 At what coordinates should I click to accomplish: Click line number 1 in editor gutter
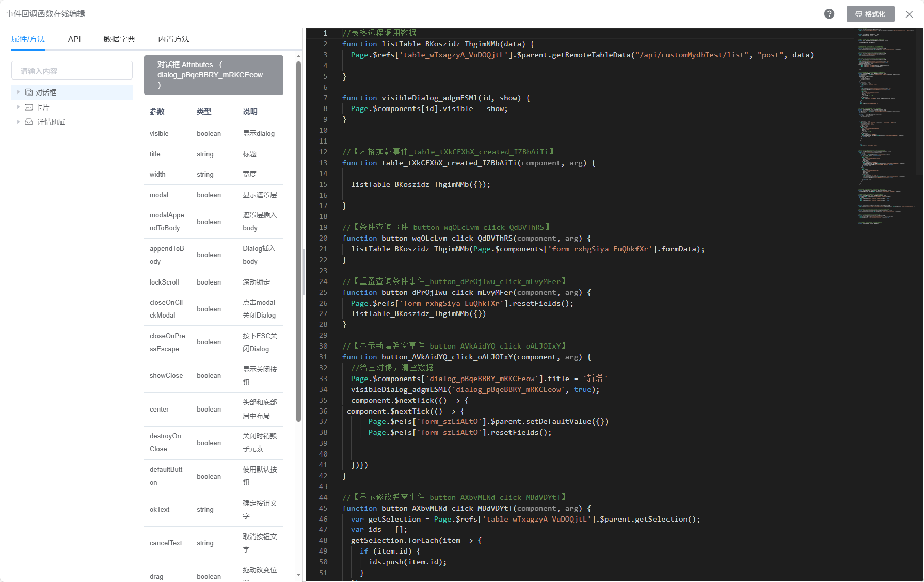point(325,33)
